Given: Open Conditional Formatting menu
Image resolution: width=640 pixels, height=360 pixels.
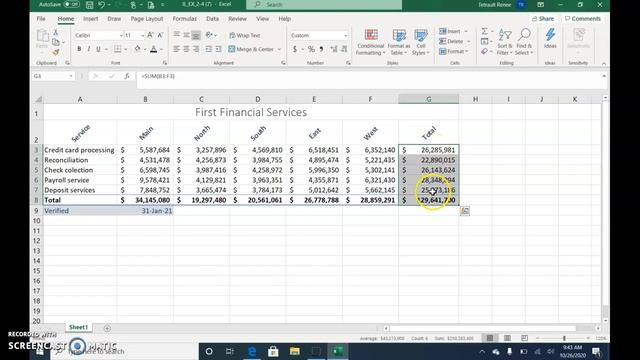Looking at the screenshot, I should click(x=370, y=42).
